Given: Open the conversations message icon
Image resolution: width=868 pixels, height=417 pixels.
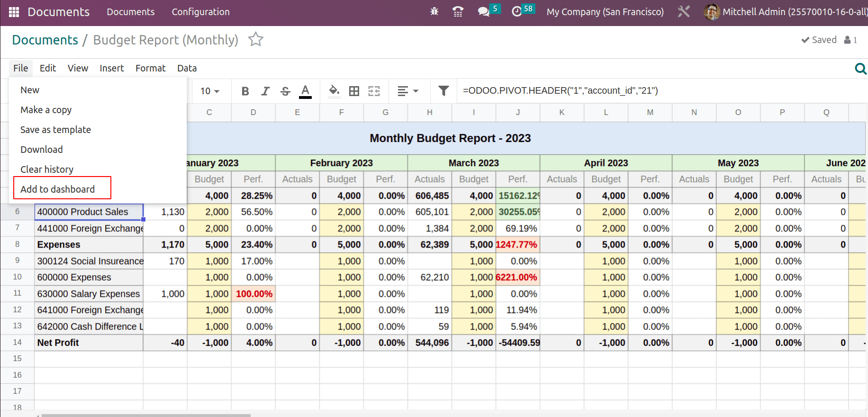Looking at the screenshot, I should (484, 11).
